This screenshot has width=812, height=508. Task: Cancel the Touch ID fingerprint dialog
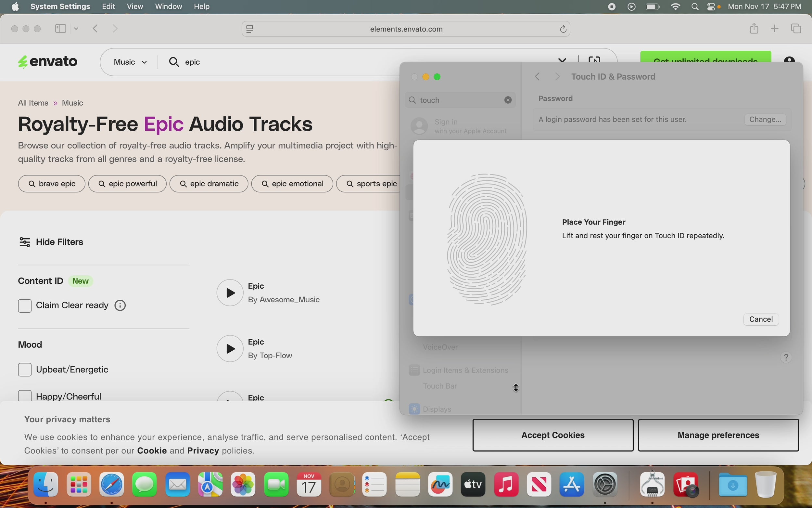click(761, 319)
